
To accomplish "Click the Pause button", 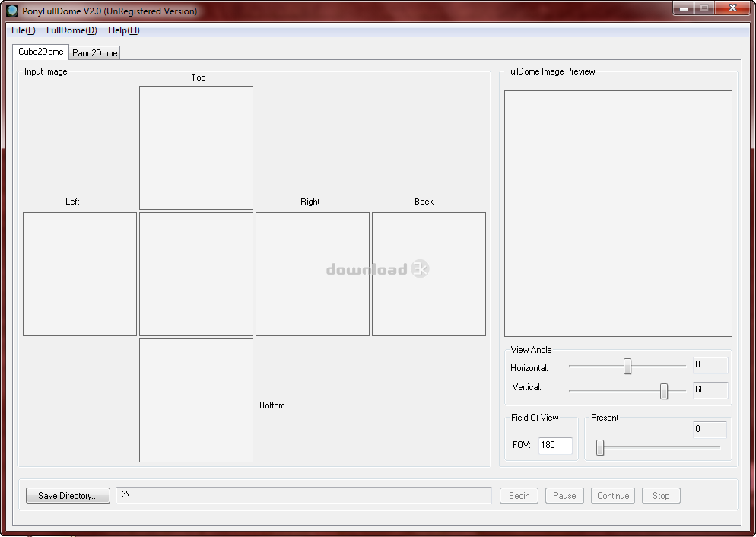I will (564, 495).
